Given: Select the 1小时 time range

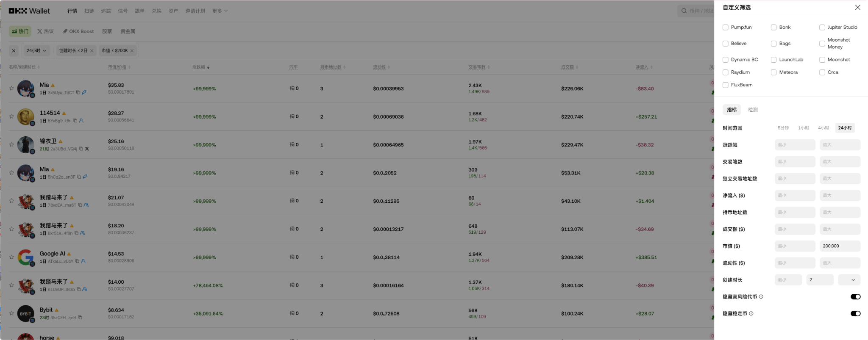Looking at the screenshot, I should point(803,128).
